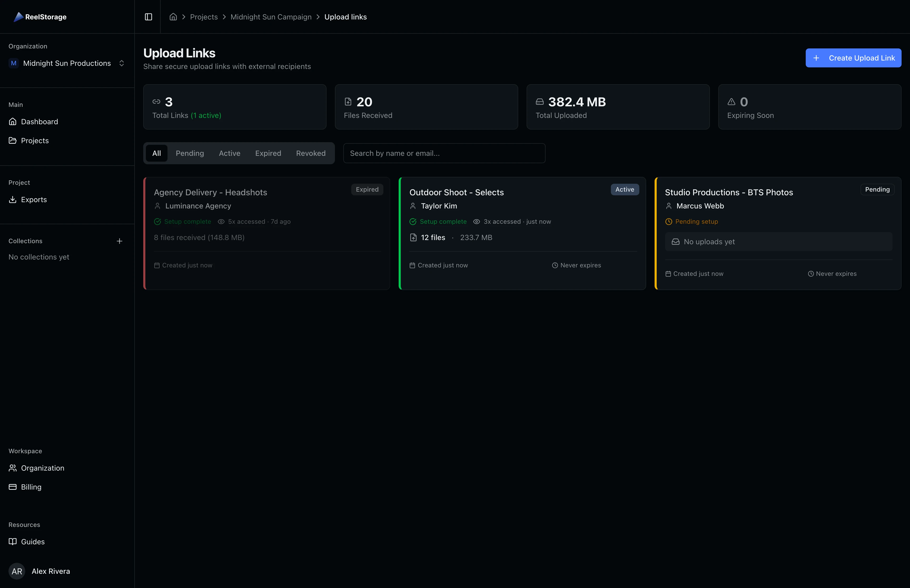Open the Projects breadcrumb link

(x=204, y=17)
